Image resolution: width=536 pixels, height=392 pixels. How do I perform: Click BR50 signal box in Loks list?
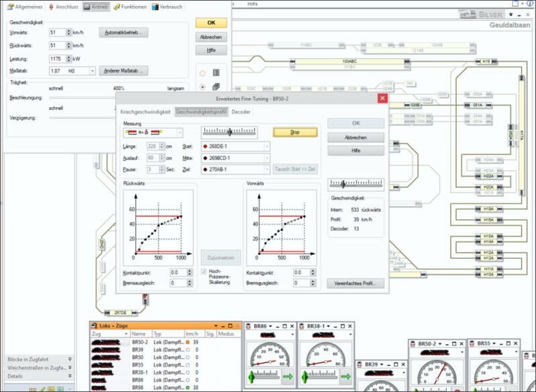coord(187,357)
